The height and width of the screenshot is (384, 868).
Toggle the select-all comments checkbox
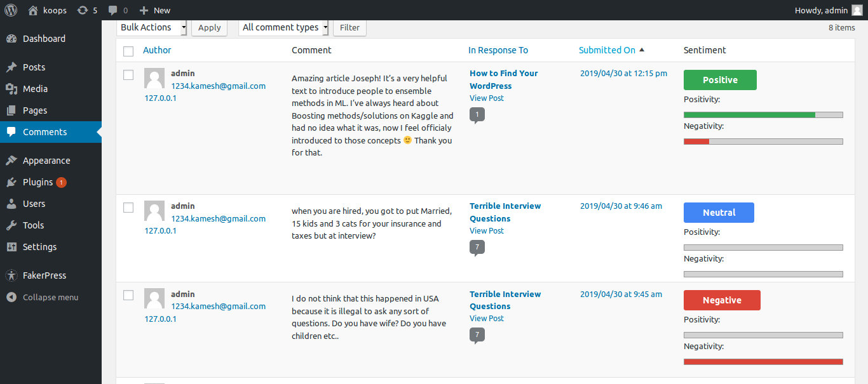click(x=128, y=51)
